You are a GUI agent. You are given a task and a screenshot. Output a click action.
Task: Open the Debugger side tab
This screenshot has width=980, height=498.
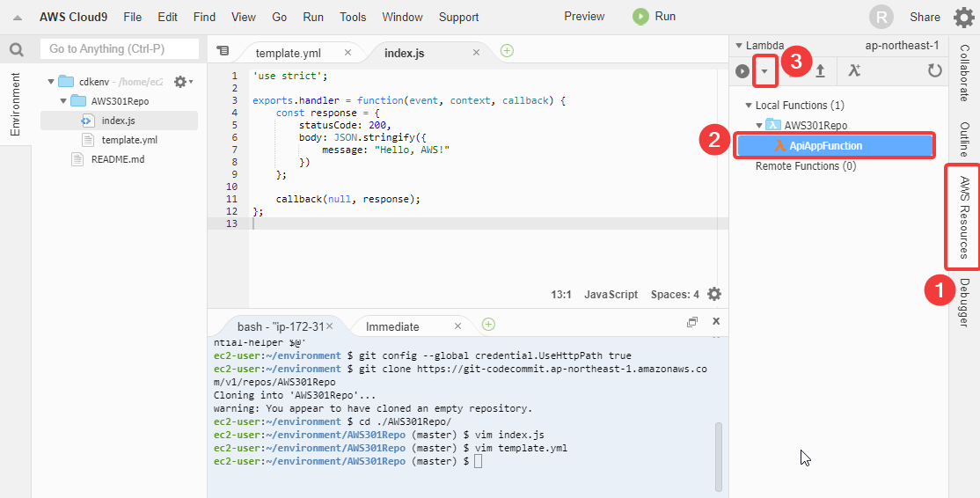pos(964,303)
